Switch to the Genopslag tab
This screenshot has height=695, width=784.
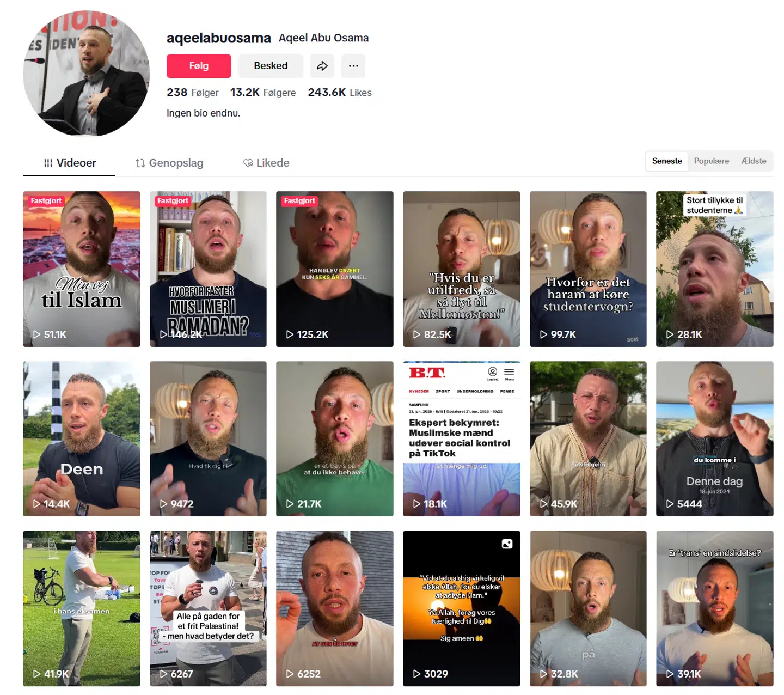click(169, 163)
